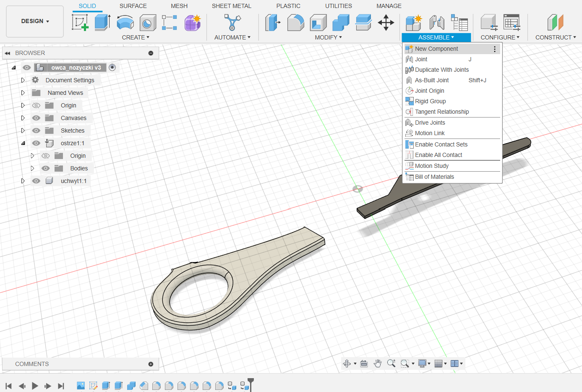Click the Create Sketch tool icon

80,22
